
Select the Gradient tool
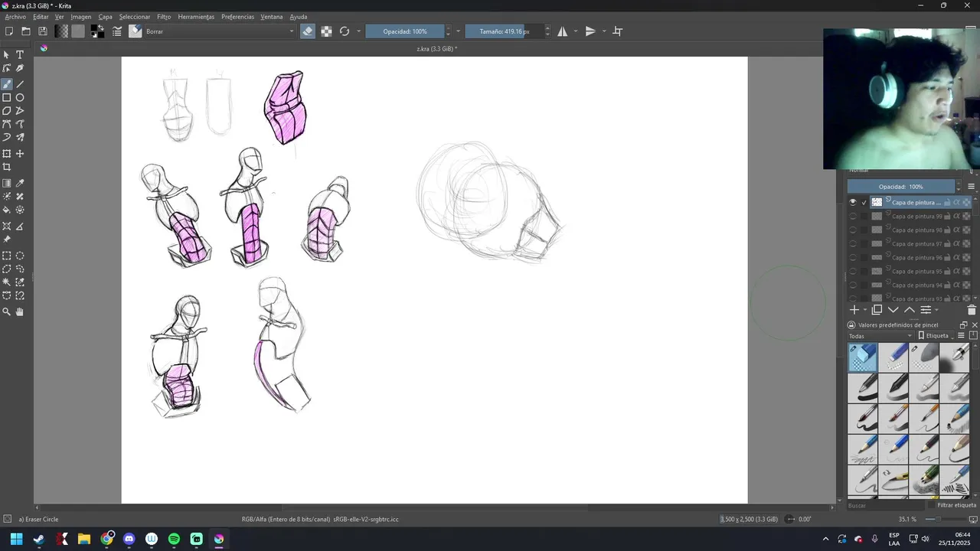(7, 184)
